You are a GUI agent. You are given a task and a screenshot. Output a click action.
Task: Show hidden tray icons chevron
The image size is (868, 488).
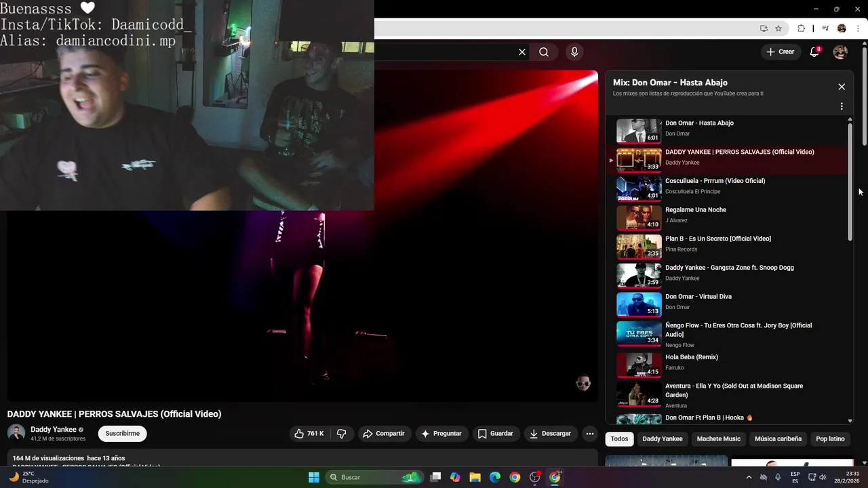point(749,477)
